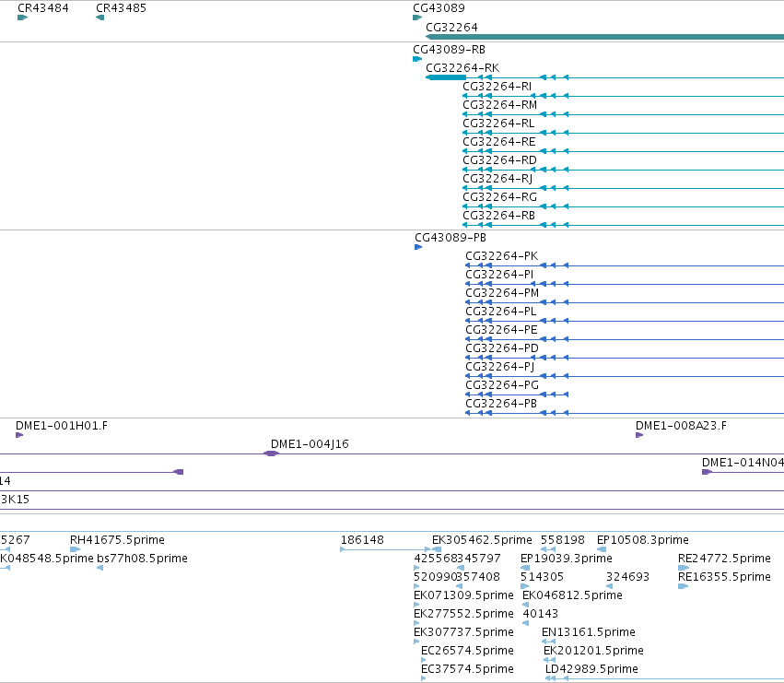
Task: Select the EC26574.5prime EST label
Action: pyautogui.click(x=467, y=651)
